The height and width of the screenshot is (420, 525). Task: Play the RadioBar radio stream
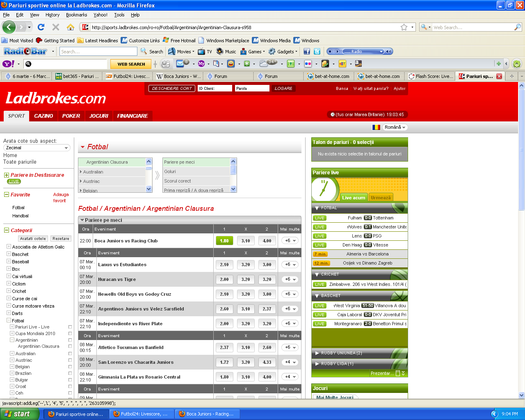click(338, 52)
